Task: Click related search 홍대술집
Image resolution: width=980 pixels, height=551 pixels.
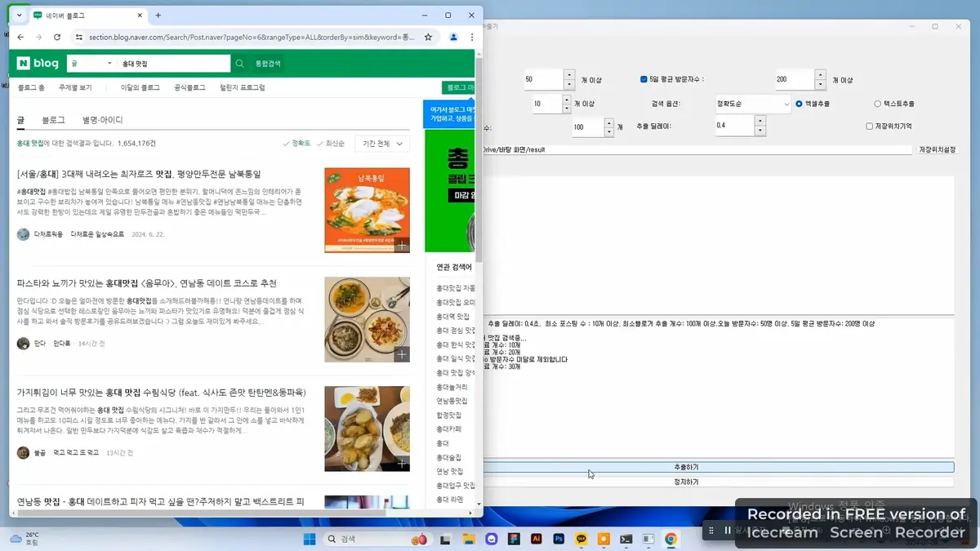Action: [x=448, y=457]
